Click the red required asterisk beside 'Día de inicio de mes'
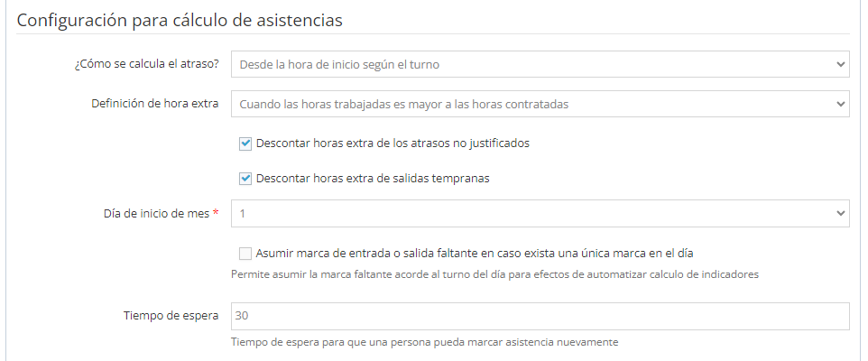 click(217, 214)
